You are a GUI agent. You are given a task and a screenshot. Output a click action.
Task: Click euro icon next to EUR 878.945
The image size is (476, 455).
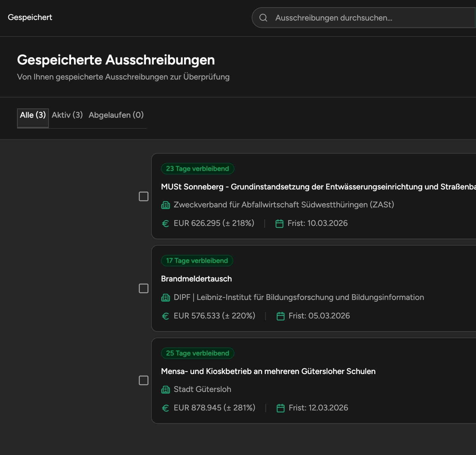(165, 408)
